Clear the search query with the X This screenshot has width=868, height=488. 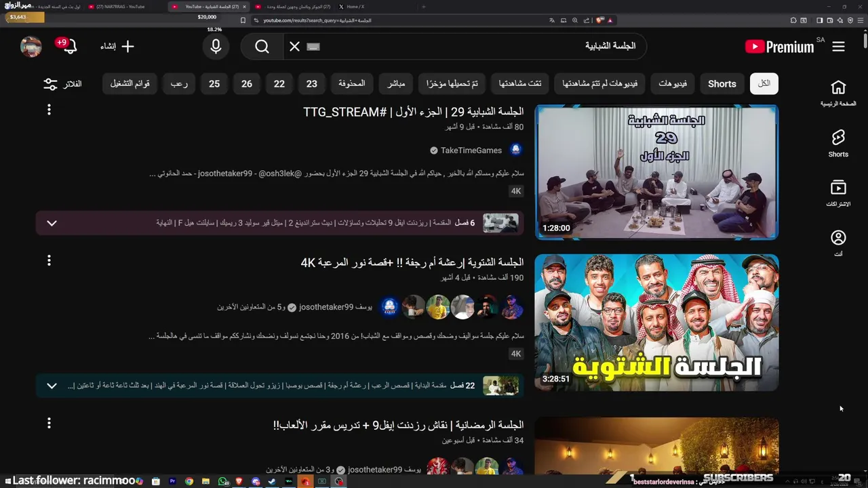(294, 47)
